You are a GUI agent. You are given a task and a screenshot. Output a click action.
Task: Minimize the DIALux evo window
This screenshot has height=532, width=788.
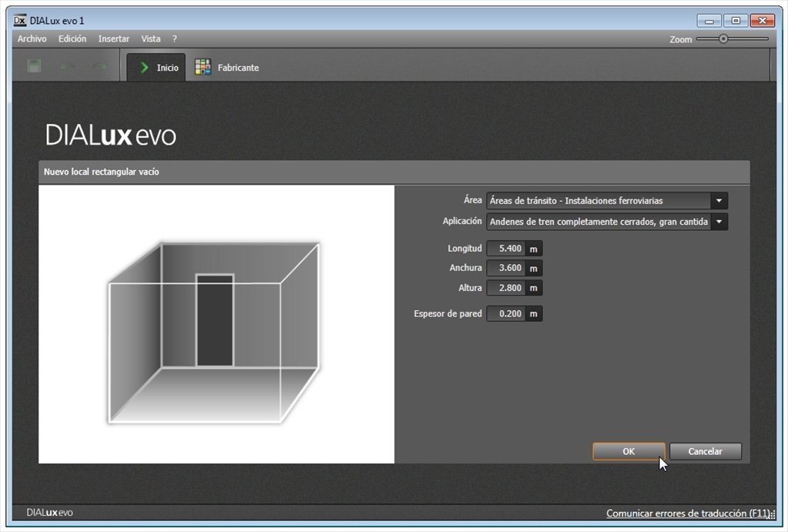coord(709,21)
